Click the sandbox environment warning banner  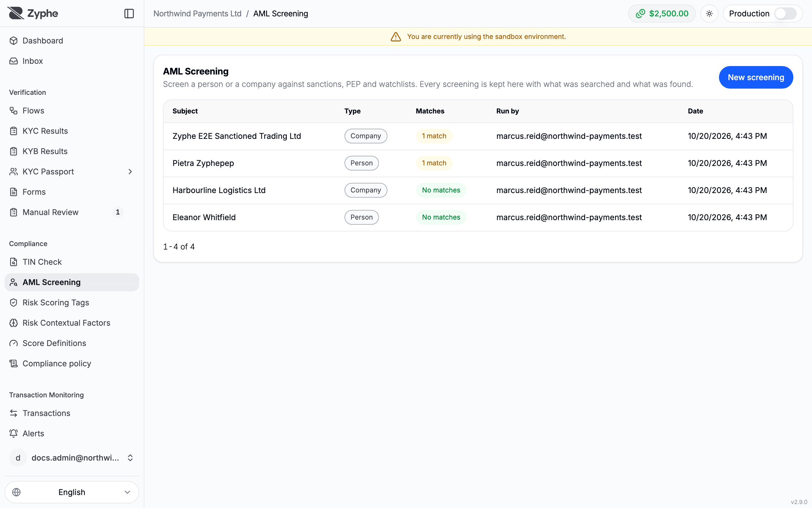click(478, 37)
